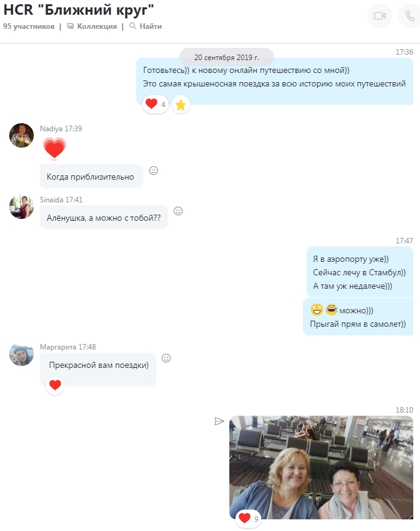Add reaction to 'Когда приблизительно' message
The width and height of the screenshot is (420, 531).
pos(153,170)
